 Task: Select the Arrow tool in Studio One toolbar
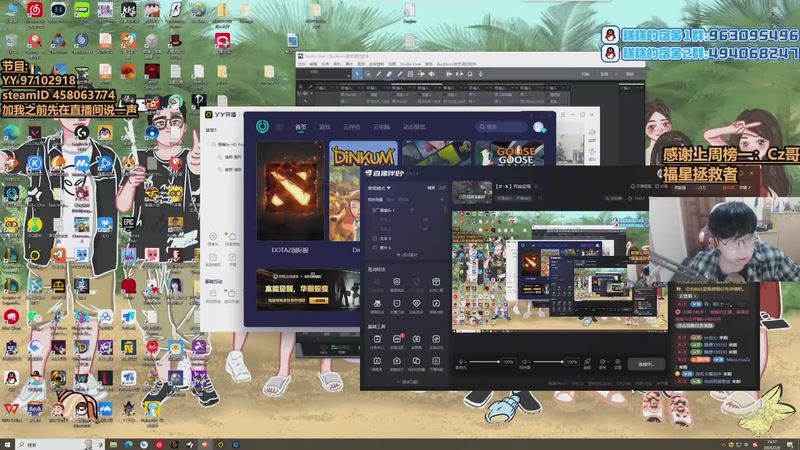[x=357, y=74]
